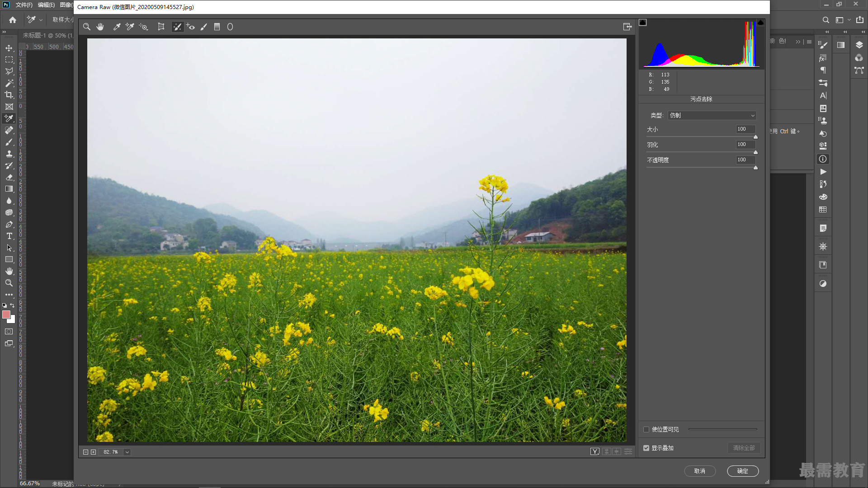868x488 pixels.
Task: Adjust the 大小 slider handle
Action: (x=755, y=137)
